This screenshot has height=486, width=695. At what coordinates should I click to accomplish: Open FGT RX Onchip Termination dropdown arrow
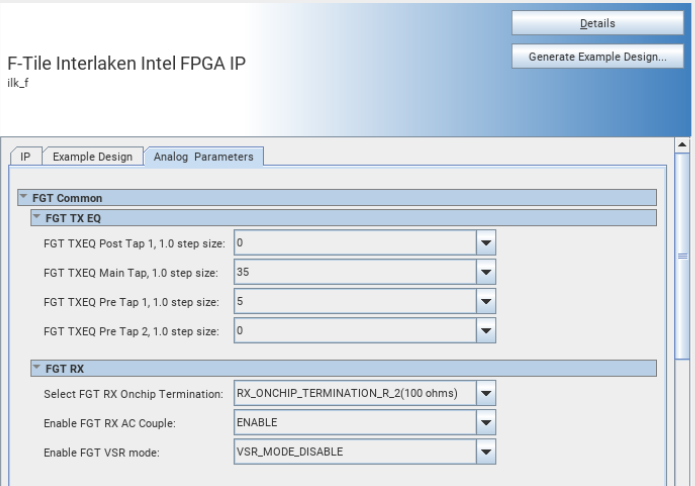coord(486,393)
